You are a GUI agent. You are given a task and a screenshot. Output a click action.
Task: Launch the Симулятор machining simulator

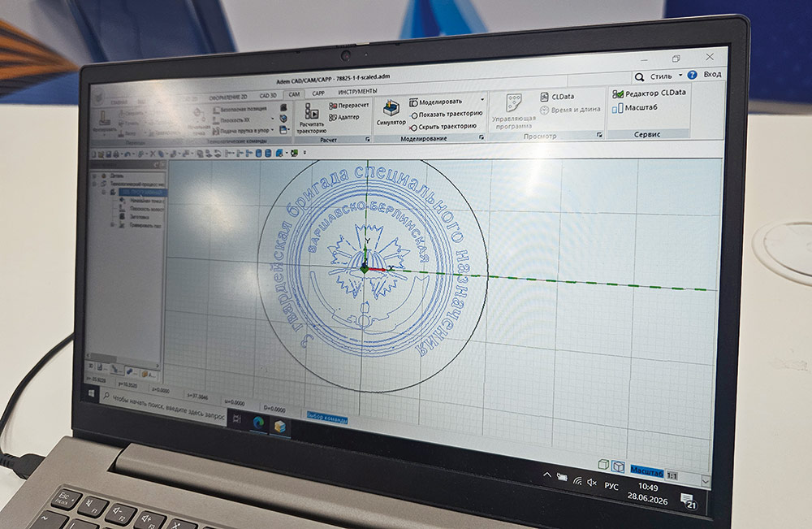pyautogui.click(x=391, y=113)
